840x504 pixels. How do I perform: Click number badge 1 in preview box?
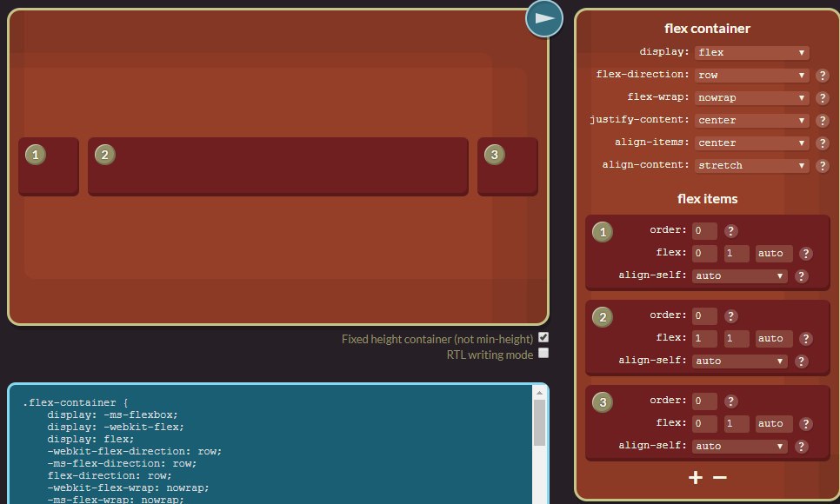(36, 155)
